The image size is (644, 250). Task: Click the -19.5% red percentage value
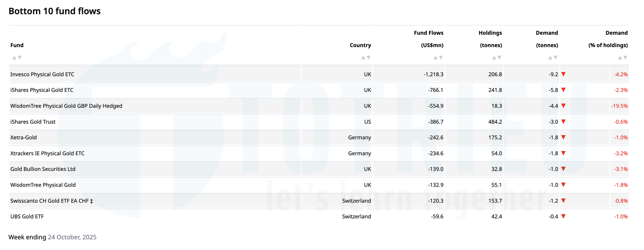click(x=620, y=106)
